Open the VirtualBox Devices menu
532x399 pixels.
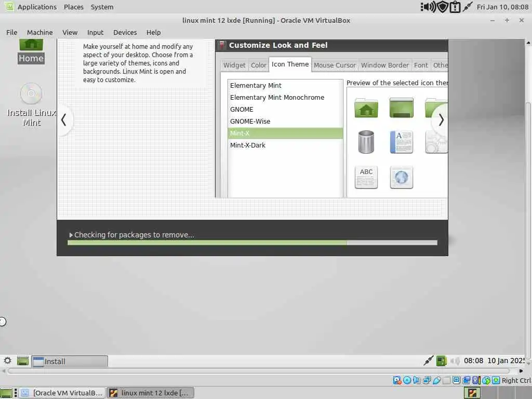[125, 33]
